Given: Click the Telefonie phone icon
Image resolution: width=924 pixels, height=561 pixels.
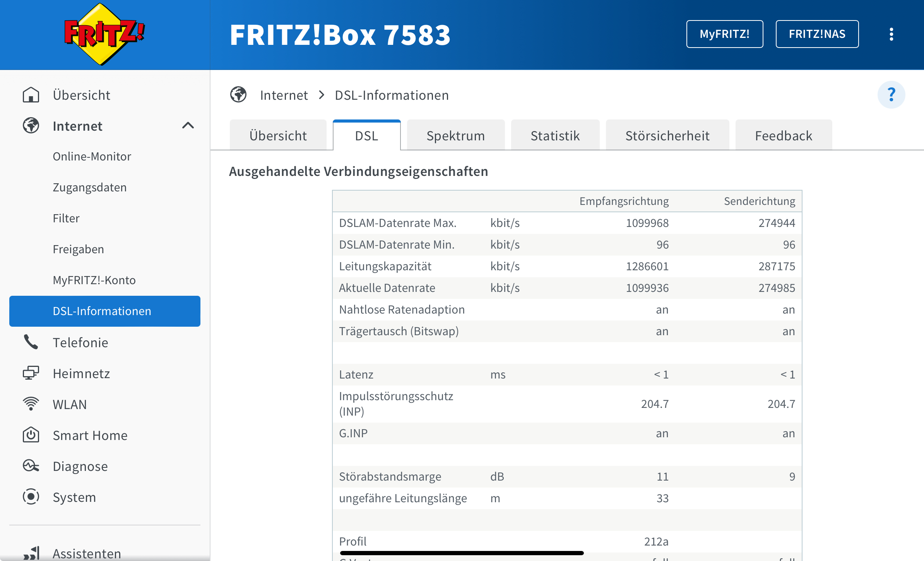Looking at the screenshot, I should pyautogui.click(x=31, y=343).
